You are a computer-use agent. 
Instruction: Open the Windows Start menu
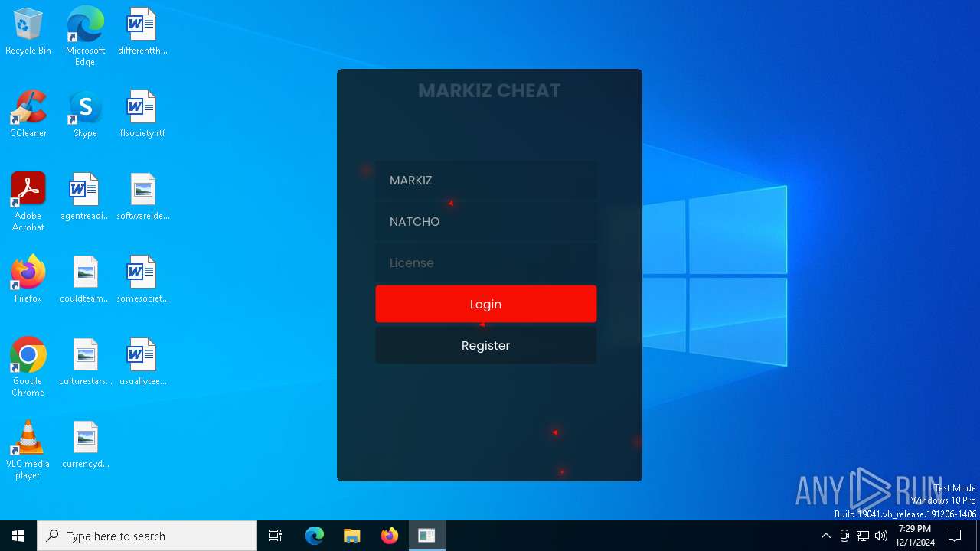click(18, 536)
